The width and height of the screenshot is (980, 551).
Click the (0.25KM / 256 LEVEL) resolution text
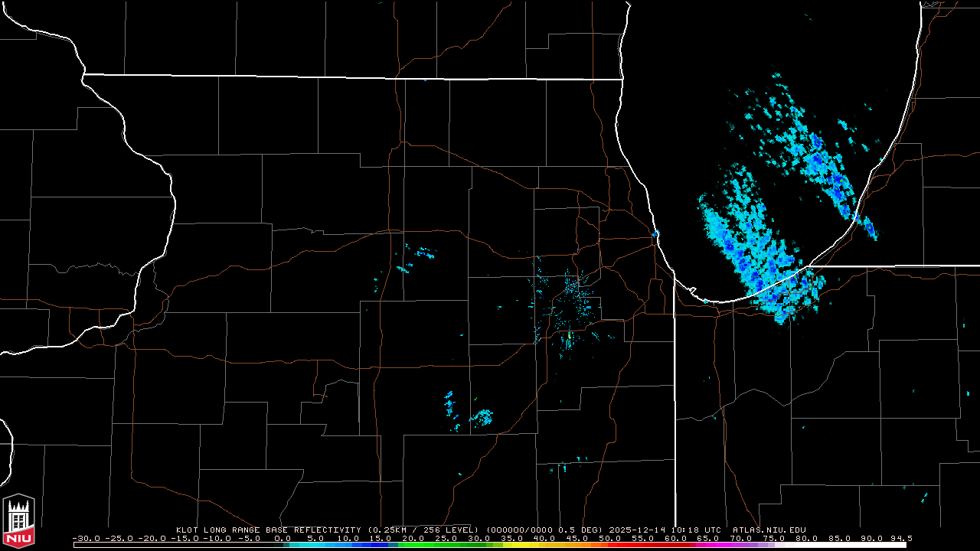[422, 530]
